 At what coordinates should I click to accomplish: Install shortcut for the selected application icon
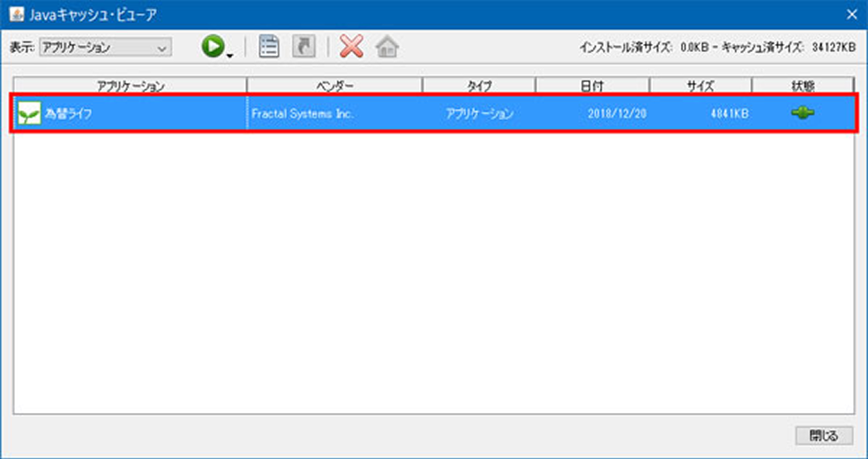pyautogui.click(x=304, y=47)
